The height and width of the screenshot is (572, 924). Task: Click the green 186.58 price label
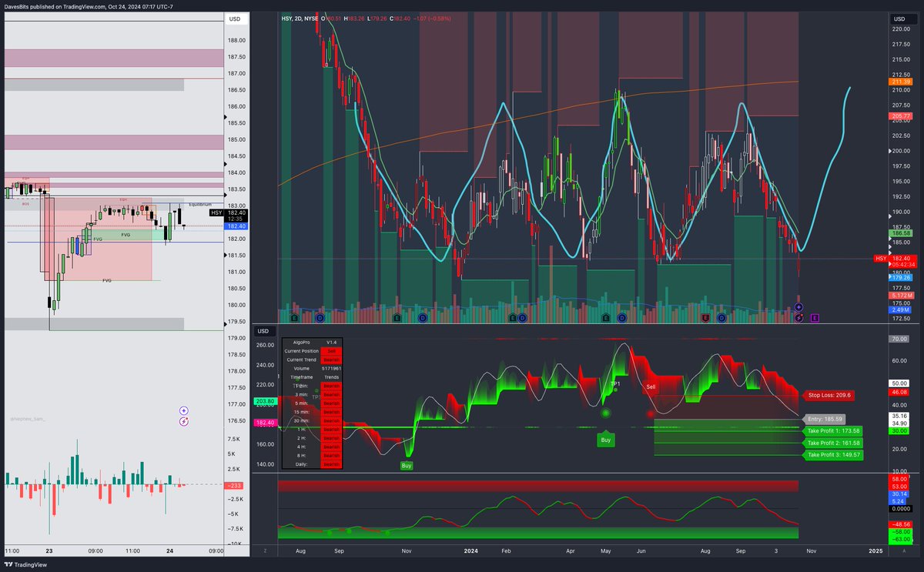pos(901,232)
